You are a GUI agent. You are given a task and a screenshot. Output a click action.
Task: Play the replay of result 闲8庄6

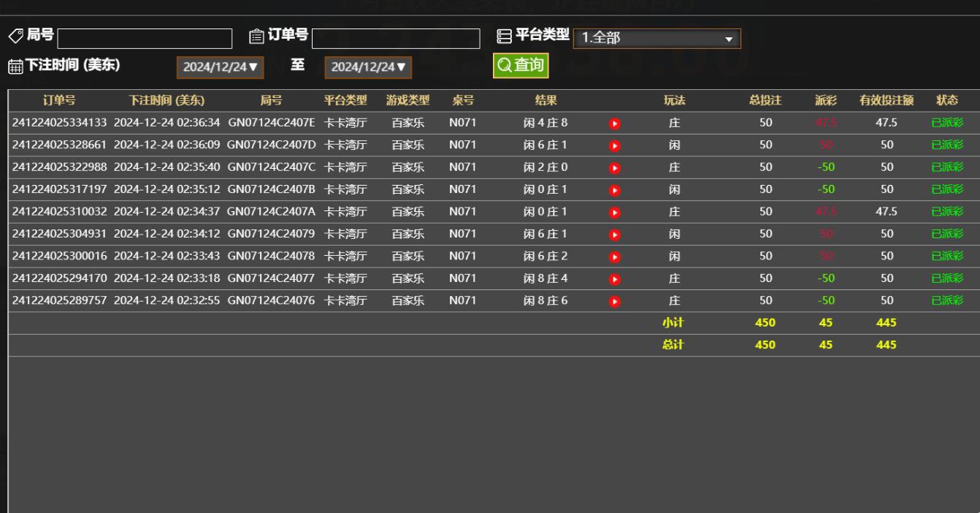point(613,300)
